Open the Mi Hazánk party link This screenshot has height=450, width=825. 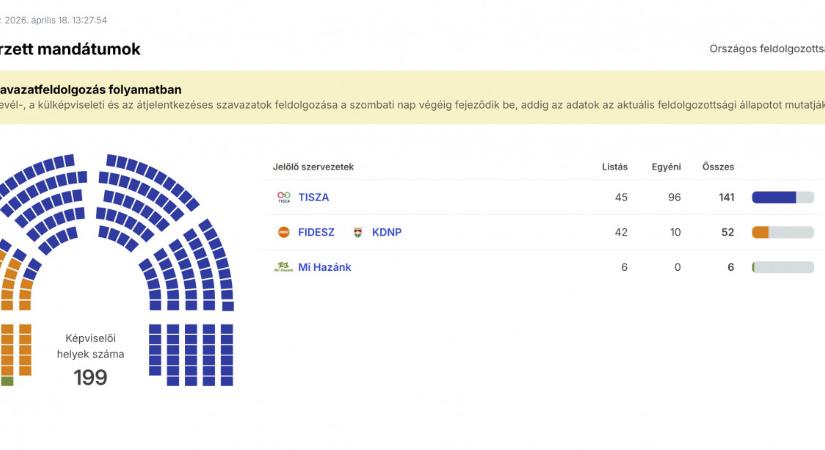(325, 267)
